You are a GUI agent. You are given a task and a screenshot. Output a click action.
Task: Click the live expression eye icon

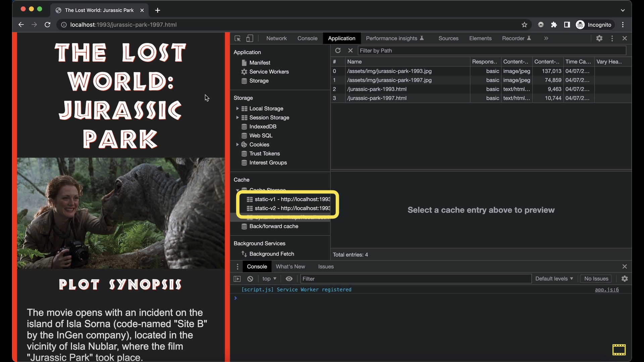[289, 279]
